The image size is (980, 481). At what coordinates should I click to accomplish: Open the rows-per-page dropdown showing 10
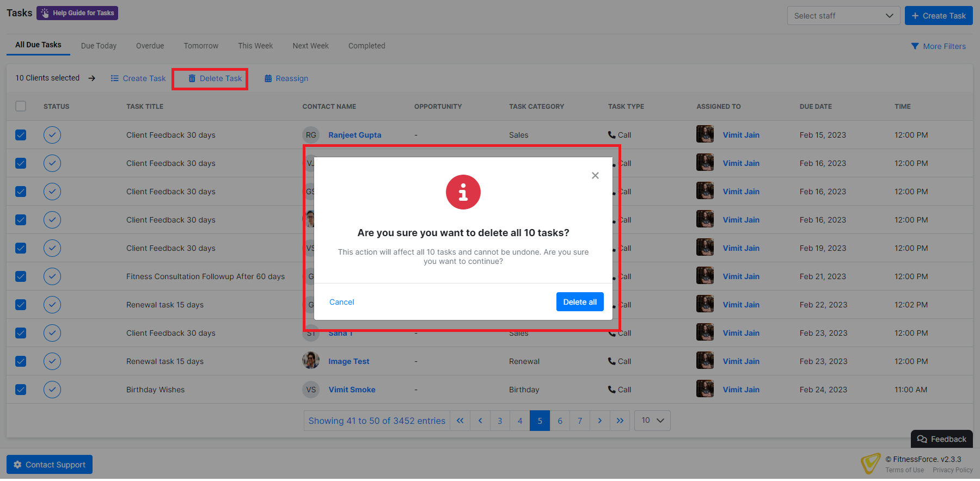(652, 421)
